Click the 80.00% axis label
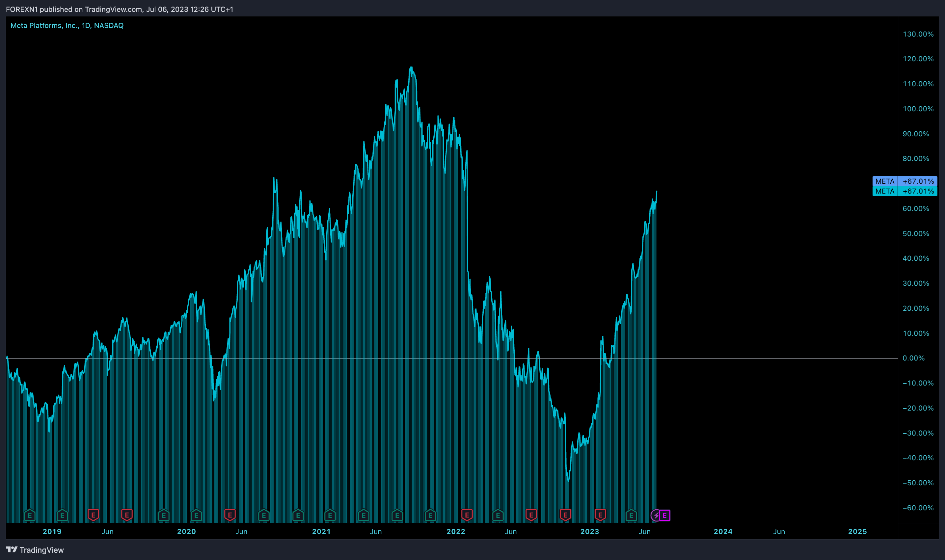Screen dimensions: 945x560 pyautogui.click(x=916, y=158)
